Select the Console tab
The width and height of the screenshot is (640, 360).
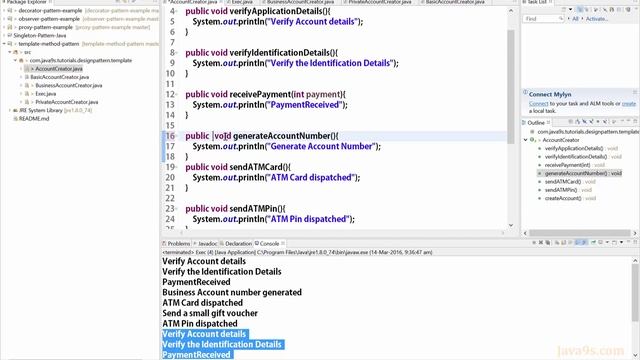pos(269,243)
